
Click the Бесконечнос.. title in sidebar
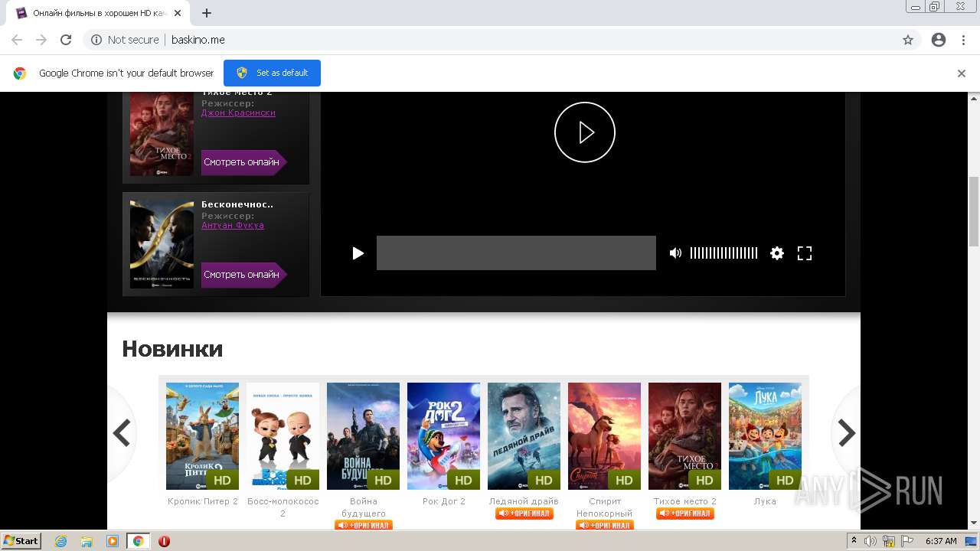[237, 204]
